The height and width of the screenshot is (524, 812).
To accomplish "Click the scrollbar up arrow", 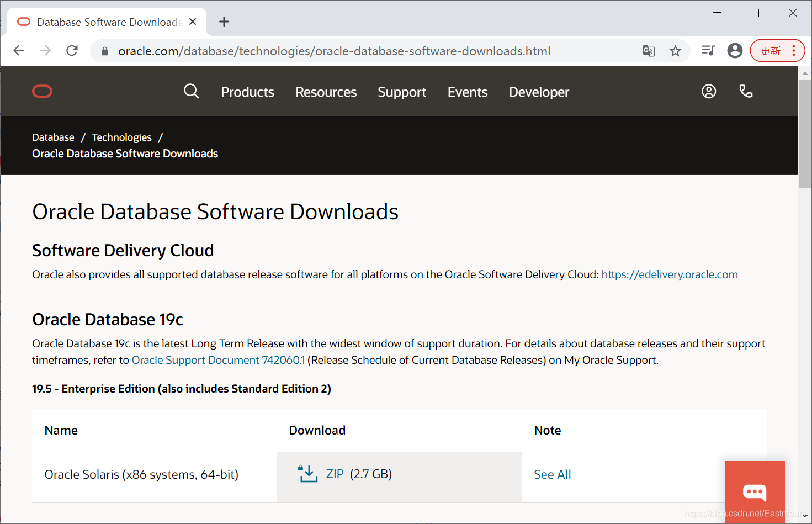I will pyautogui.click(x=805, y=73).
